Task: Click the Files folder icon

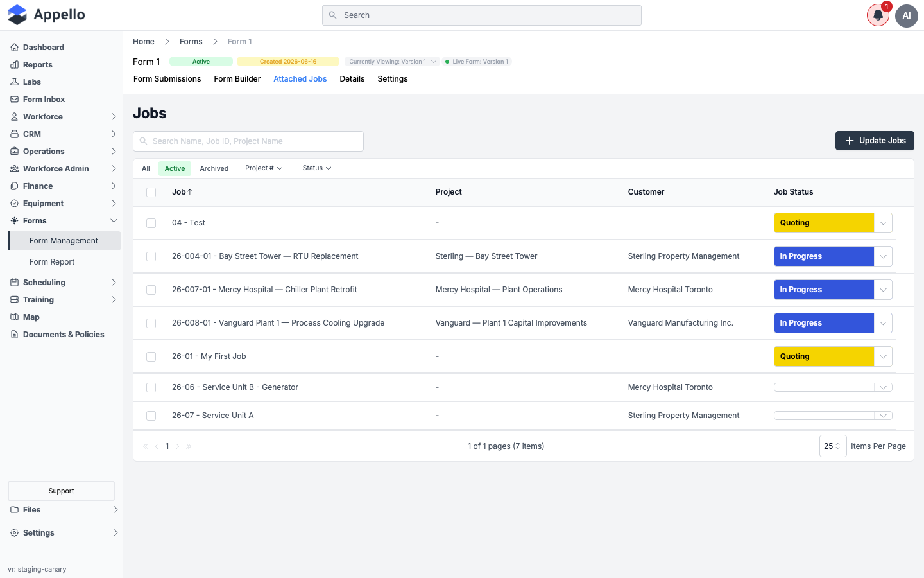Action: pyautogui.click(x=14, y=510)
